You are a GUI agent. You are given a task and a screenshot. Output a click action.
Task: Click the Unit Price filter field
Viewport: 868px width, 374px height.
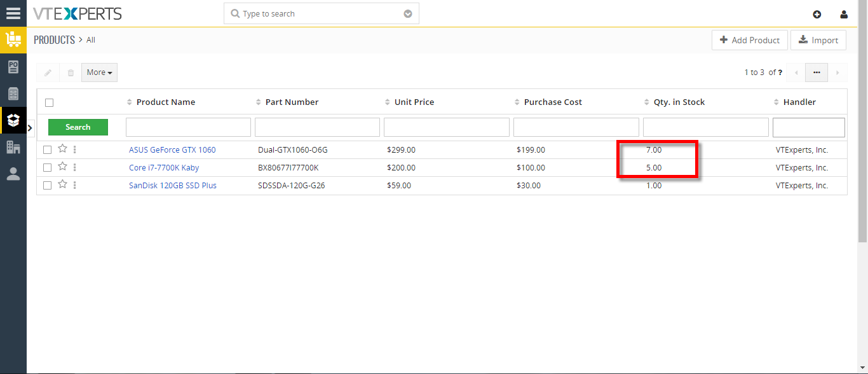[447, 127]
